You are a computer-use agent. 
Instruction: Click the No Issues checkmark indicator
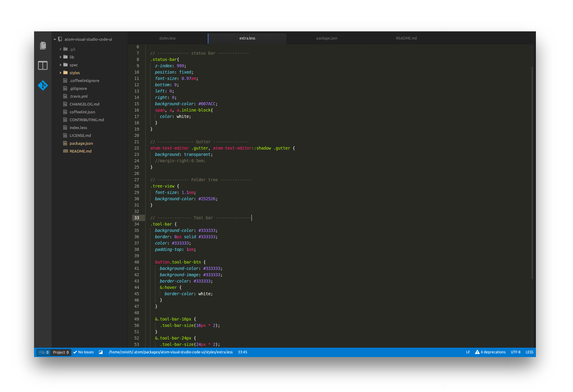click(x=84, y=352)
